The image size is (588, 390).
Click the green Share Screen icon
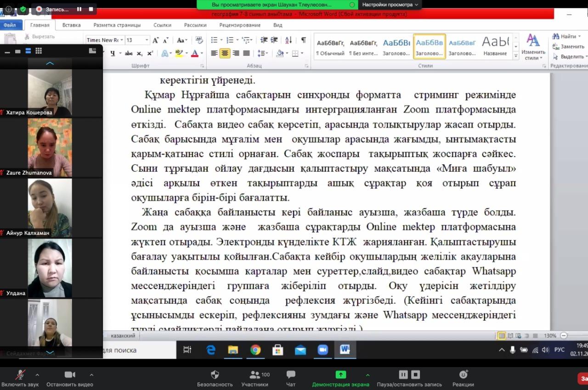click(x=340, y=375)
